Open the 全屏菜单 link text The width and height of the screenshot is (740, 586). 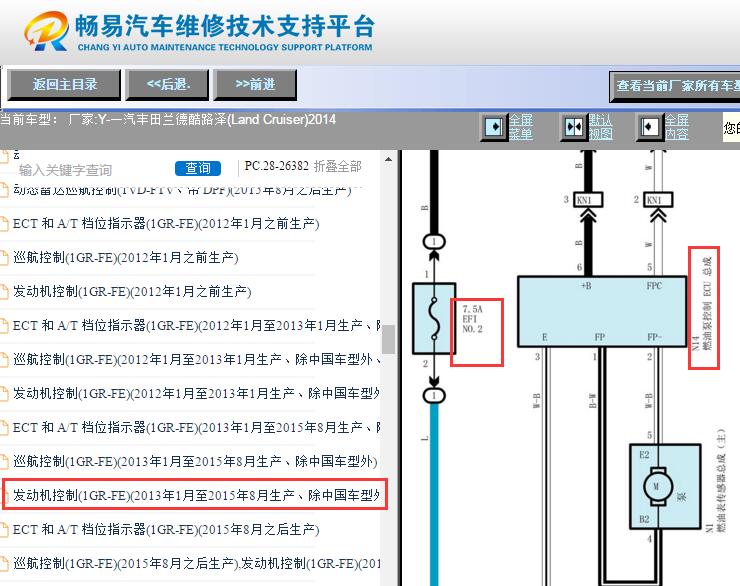pos(521,127)
